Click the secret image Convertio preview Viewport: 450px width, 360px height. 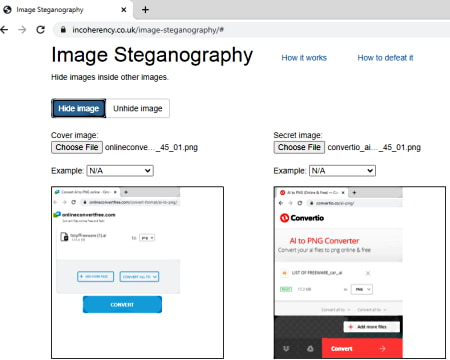360,273
